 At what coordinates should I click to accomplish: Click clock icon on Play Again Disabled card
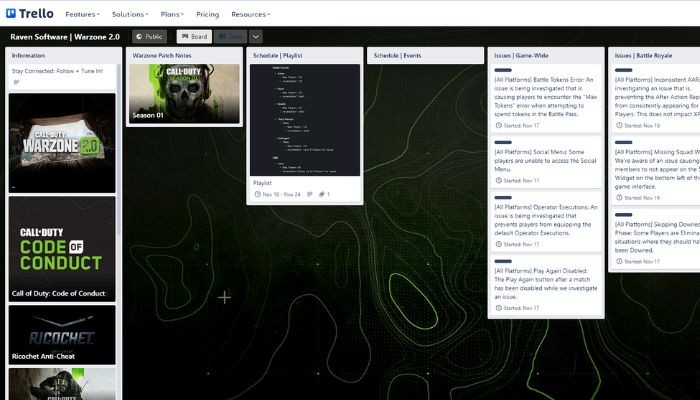pos(498,308)
